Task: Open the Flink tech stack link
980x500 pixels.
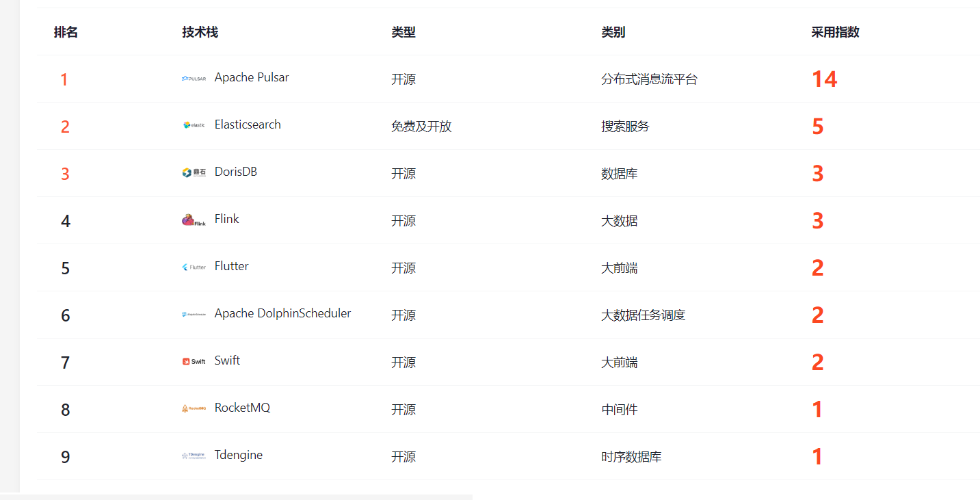Action: pos(227,219)
